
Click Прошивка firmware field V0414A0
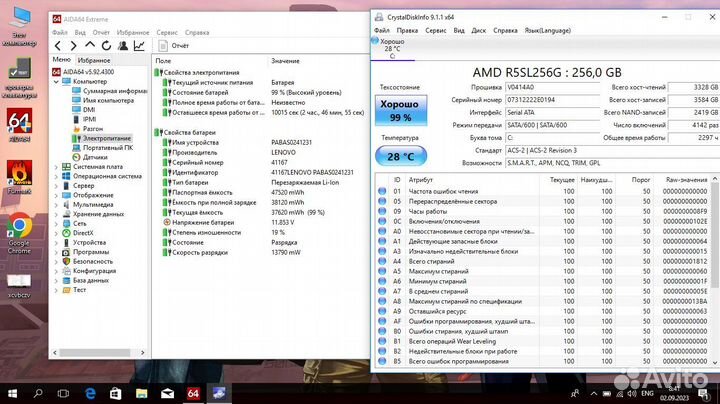(552, 87)
